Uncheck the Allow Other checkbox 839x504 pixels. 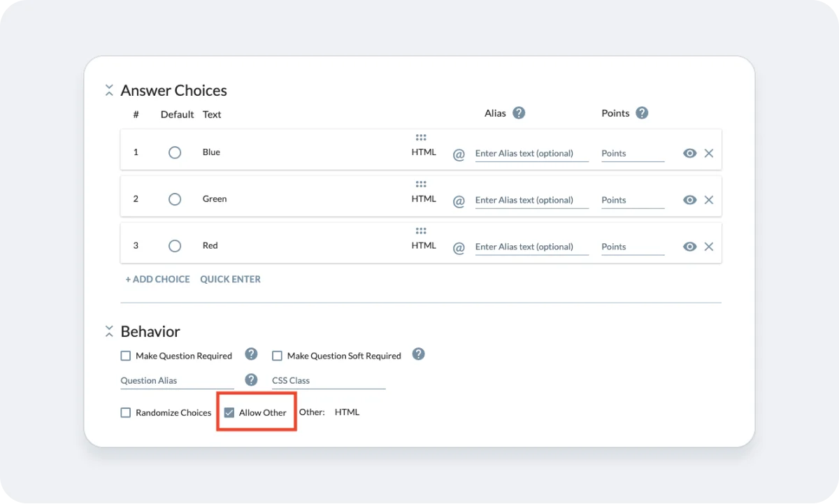229,412
